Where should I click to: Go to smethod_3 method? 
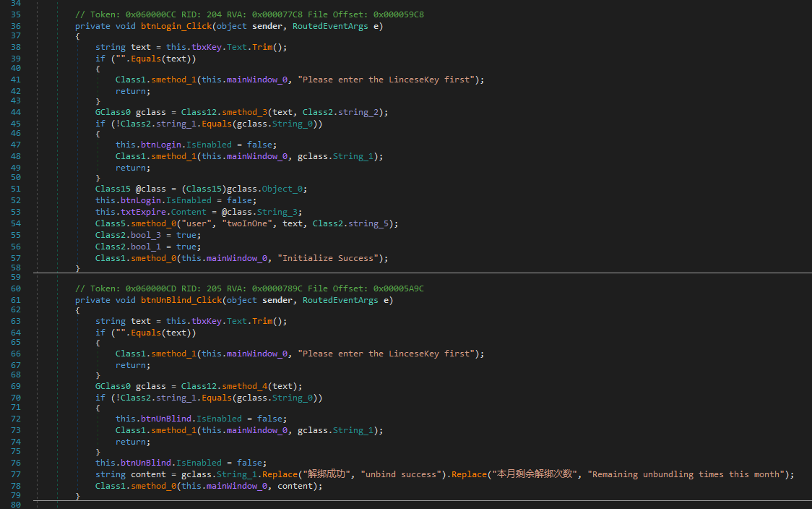[245, 113]
